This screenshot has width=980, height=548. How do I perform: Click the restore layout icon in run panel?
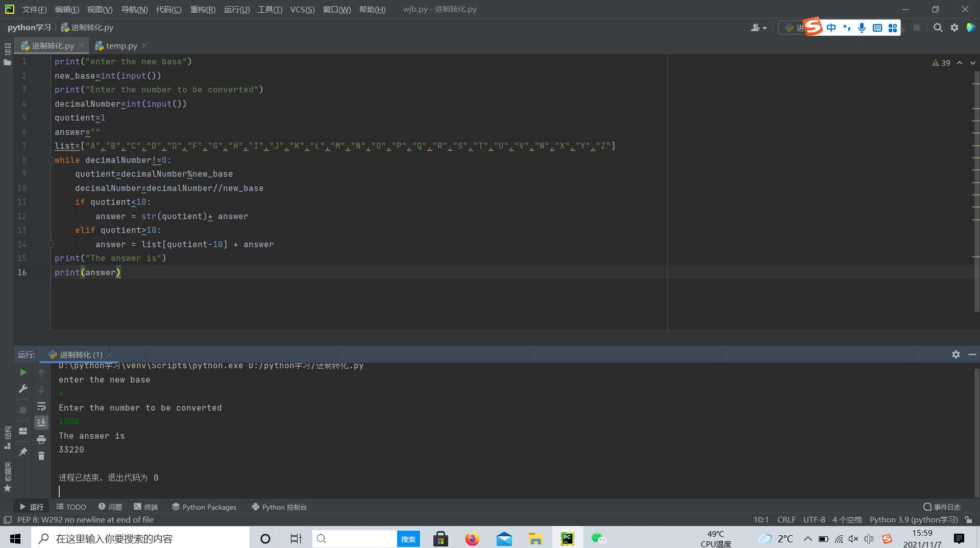click(x=23, y=431)
